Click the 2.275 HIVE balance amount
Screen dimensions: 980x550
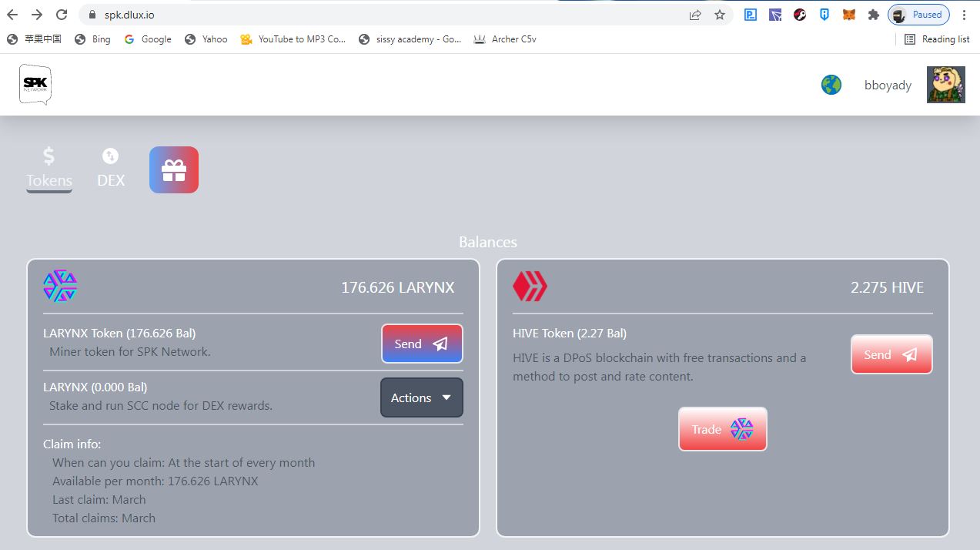[887, 287]
